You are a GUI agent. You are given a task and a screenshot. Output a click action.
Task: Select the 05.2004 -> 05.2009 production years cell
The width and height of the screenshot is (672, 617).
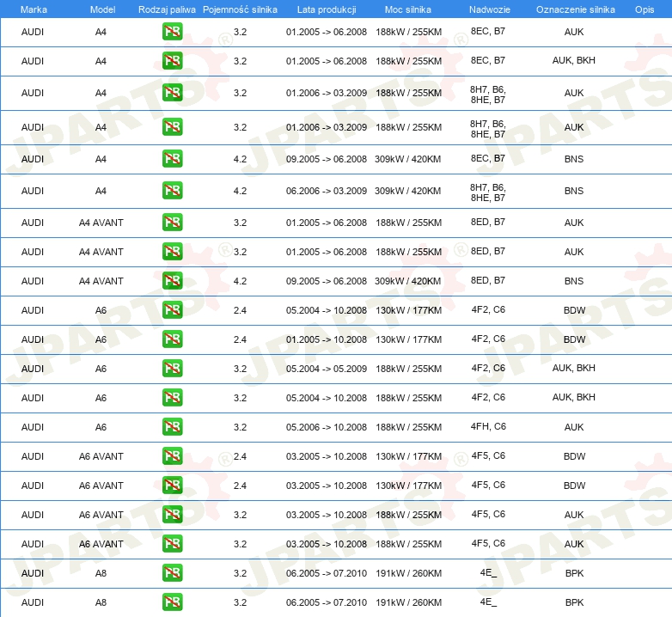(x=326, y=369)
